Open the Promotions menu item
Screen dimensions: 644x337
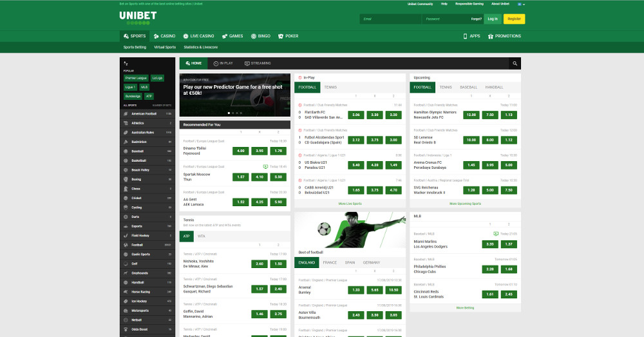504,36
